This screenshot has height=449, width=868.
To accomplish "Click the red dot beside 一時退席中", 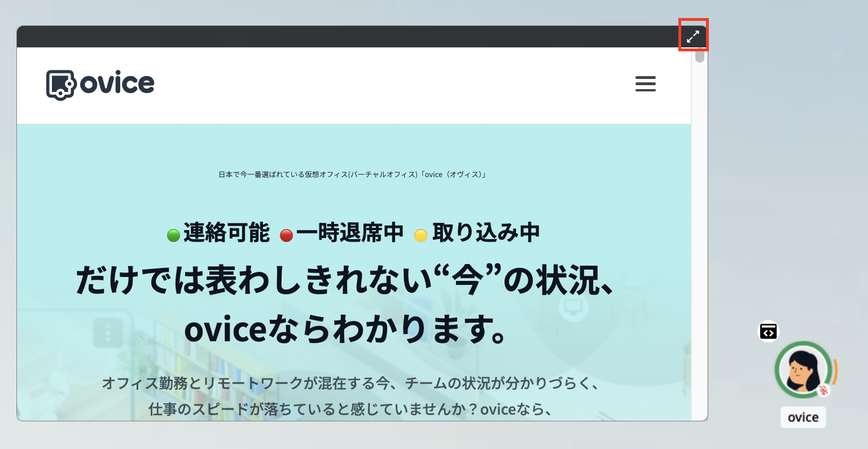I will point(287,235).
